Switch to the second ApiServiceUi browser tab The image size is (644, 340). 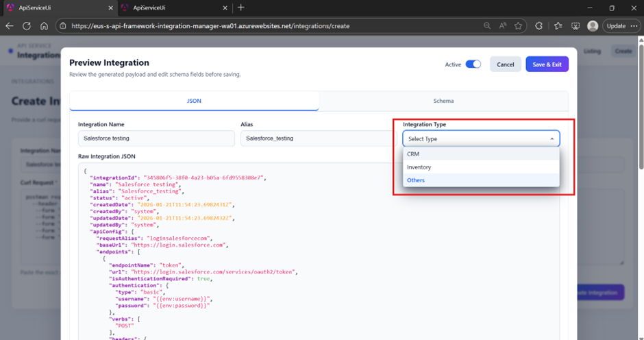pos(175,8)
